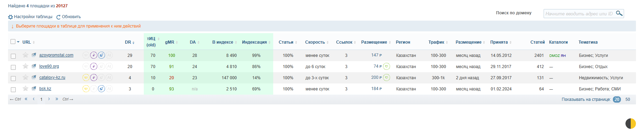
Task: Toggle the dark/light theme half-circle button
Action: tap(631, 124)
